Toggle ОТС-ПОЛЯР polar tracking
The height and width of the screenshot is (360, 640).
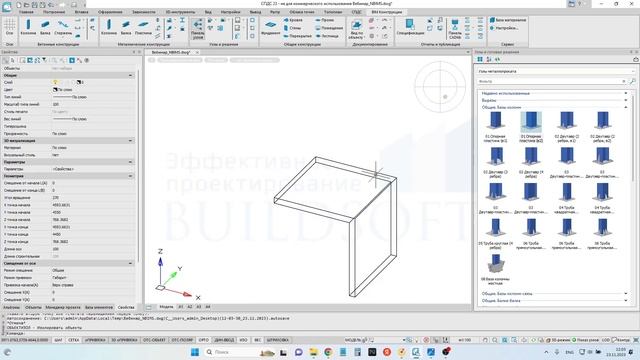[182, 340]
